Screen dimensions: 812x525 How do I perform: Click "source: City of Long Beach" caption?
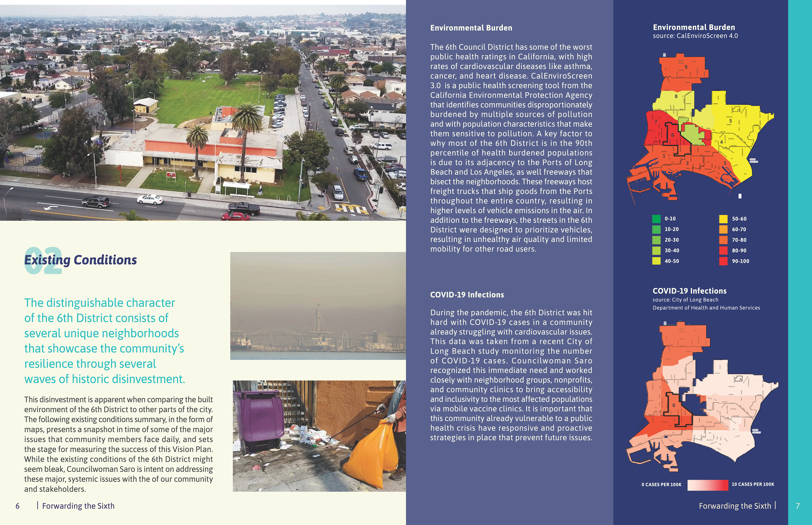pos(685,300)
